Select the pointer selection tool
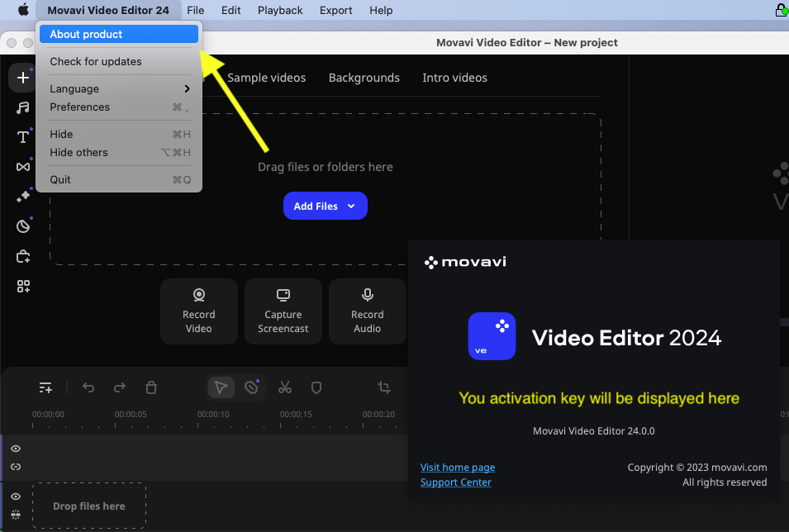Image resolution: width=789 pixels, height=532 pixels. click(x=221, y=387)
